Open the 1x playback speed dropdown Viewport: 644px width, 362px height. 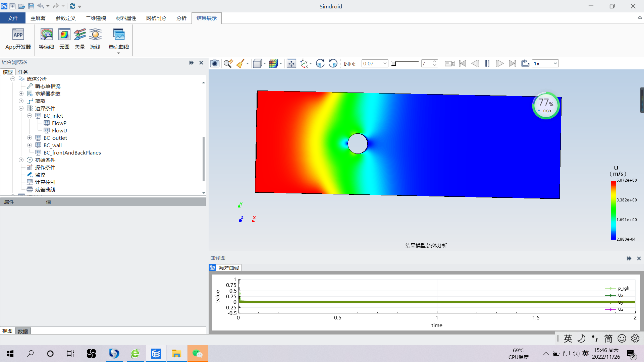pyautogui.click(x=555, y=63)
